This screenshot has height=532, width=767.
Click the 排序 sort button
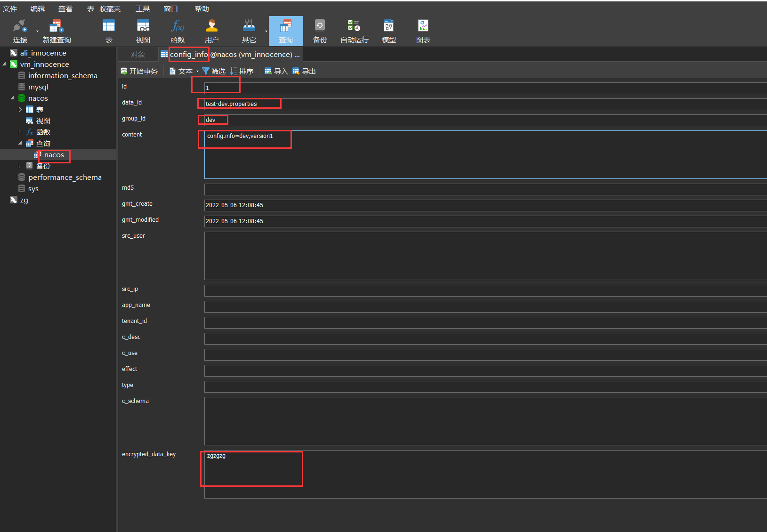(242, 71)
